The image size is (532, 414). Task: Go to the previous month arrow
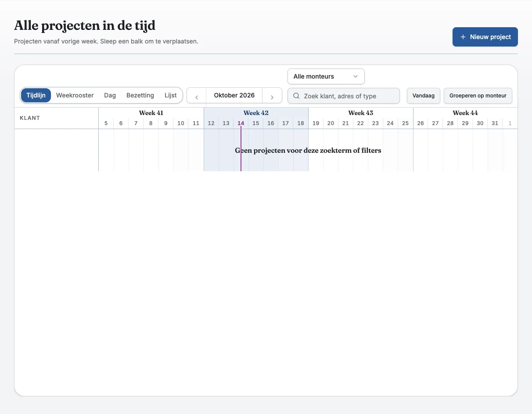(197, 96)
